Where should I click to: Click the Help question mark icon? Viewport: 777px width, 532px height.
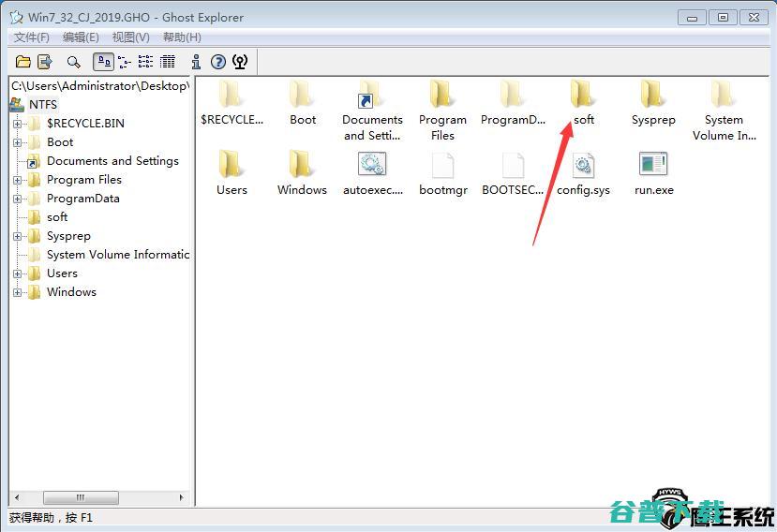pyautogui.click(x=218, y=62)
